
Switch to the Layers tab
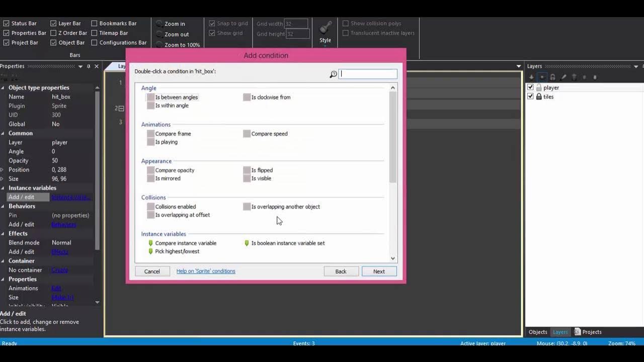(560, 332)
